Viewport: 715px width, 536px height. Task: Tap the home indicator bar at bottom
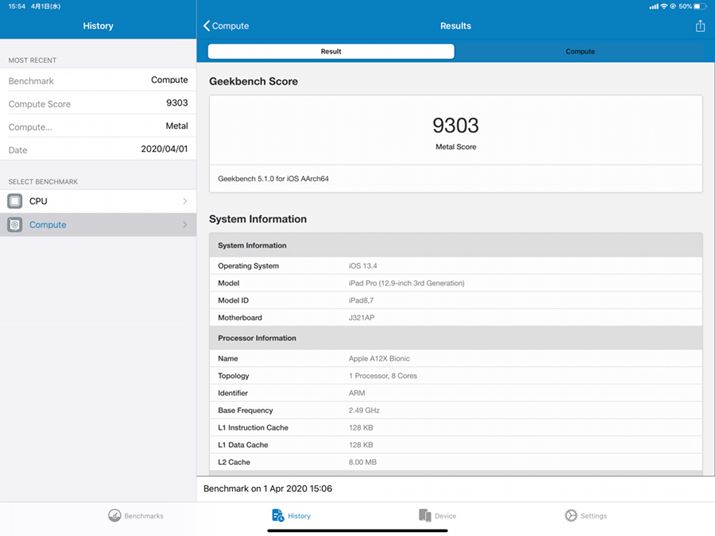click(x=357, y=530)
